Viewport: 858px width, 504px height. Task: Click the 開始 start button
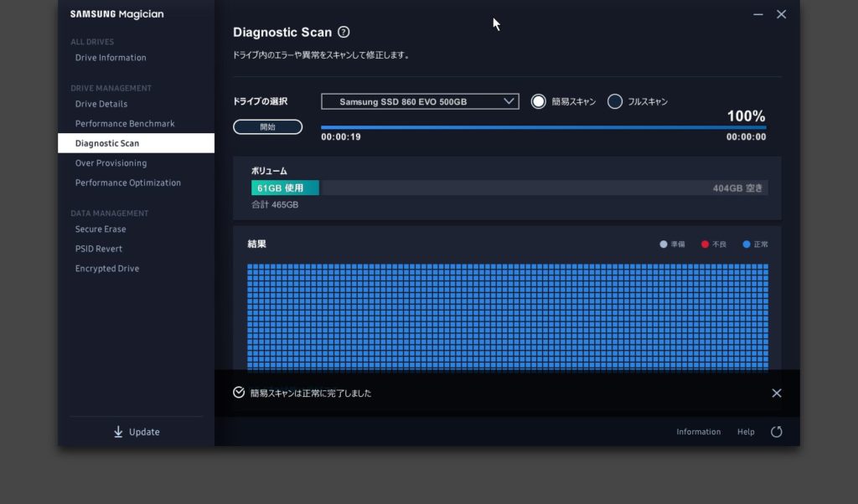tap(267, 126)
